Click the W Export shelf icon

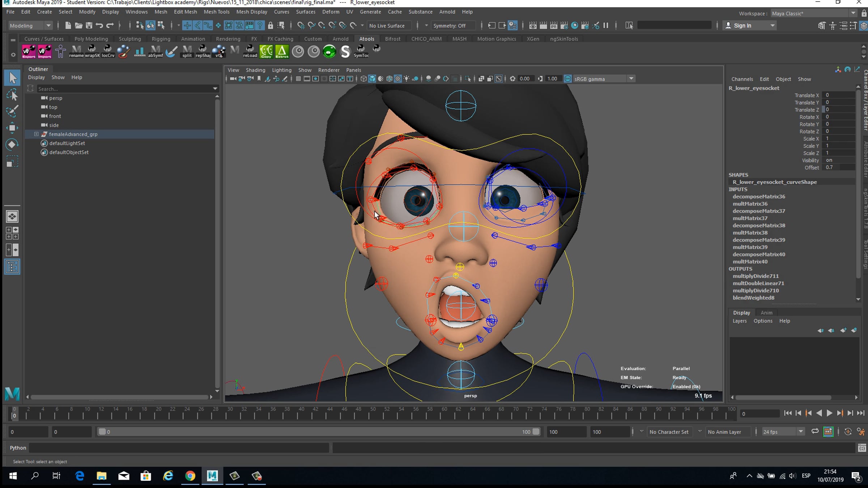click(x=29, y=51)
